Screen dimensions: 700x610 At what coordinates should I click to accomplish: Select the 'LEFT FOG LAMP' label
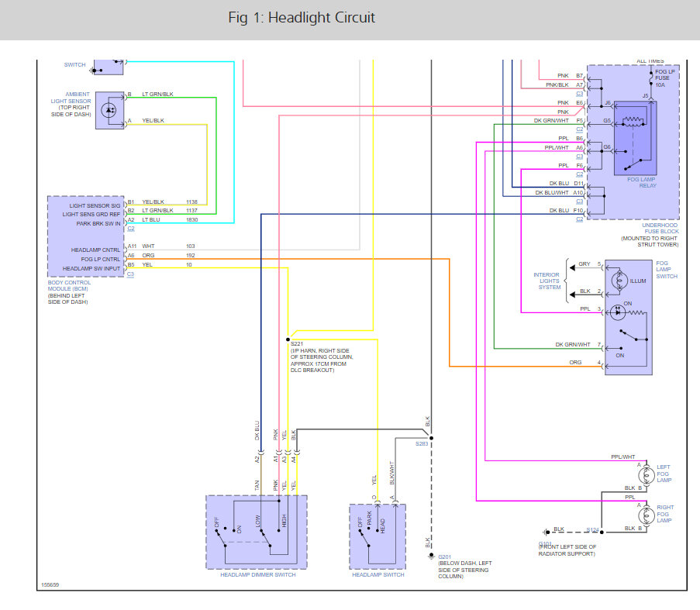[x=664, y=474]
